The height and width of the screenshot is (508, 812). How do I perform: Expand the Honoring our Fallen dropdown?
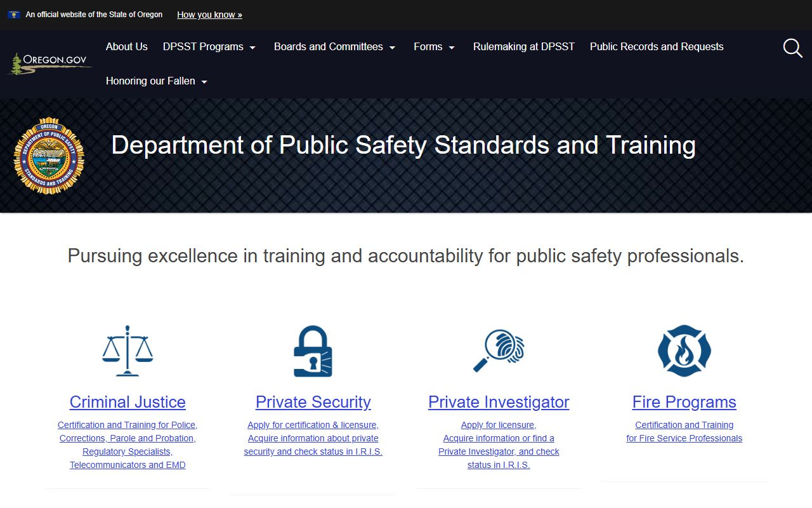[157, 81]
